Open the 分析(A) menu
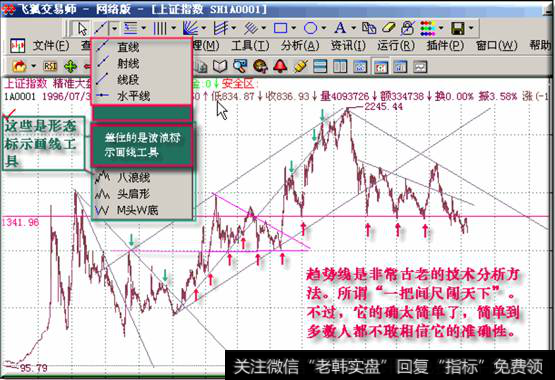Viewport: 555px width, 380px height. 300,46
